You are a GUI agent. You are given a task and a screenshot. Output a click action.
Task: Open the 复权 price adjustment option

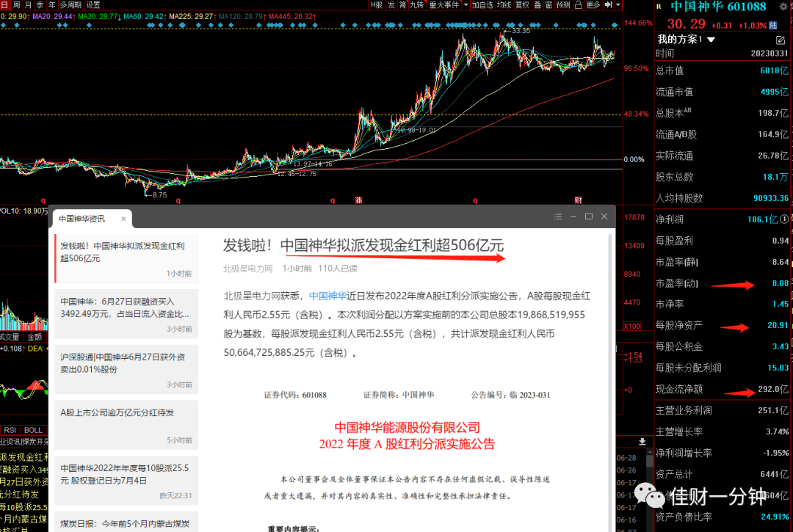[x=522, y=4]
